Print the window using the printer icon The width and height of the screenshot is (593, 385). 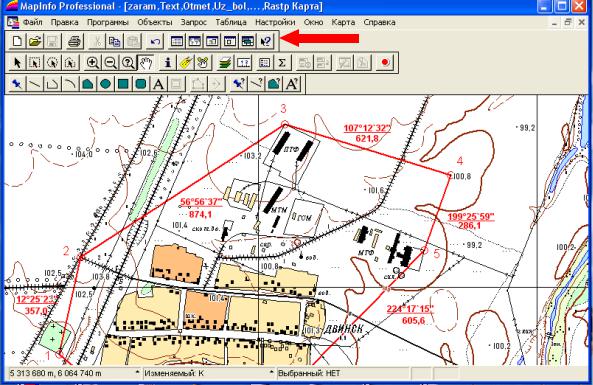coord(75,41)
